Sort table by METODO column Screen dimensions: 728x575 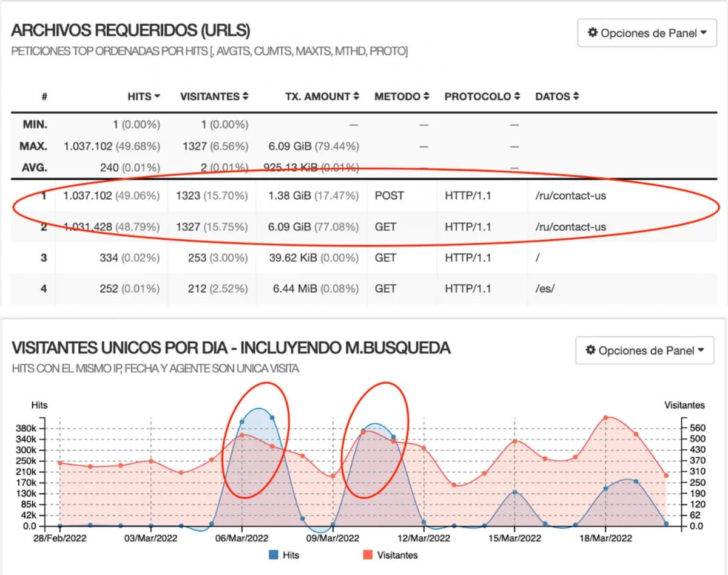coord(402,97)
